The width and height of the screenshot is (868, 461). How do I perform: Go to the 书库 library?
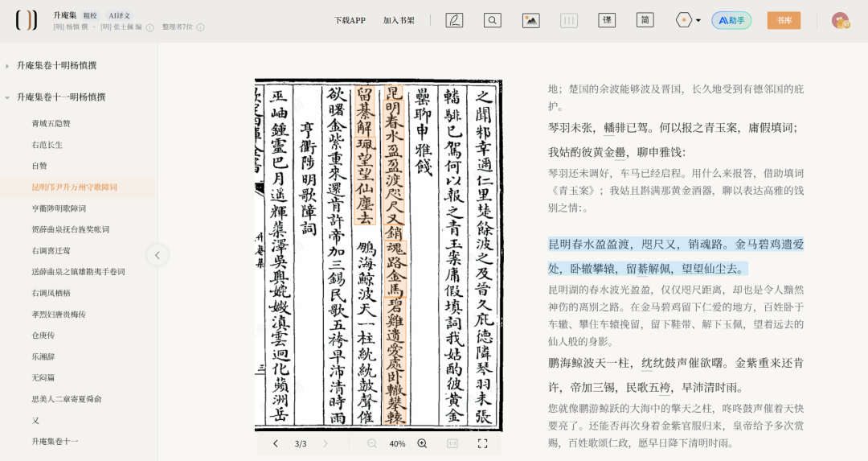[x=784, y=20]
